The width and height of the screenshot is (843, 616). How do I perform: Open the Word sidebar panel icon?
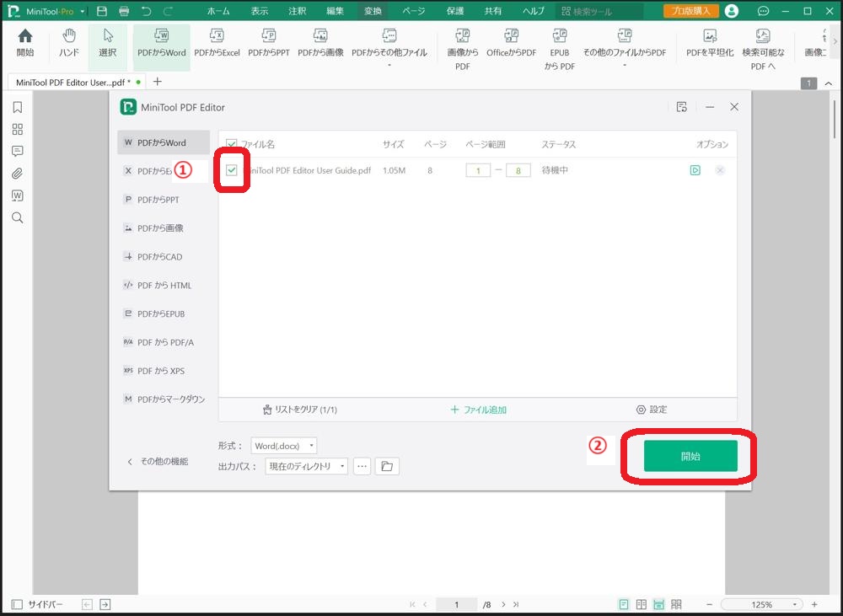(17, 196)
